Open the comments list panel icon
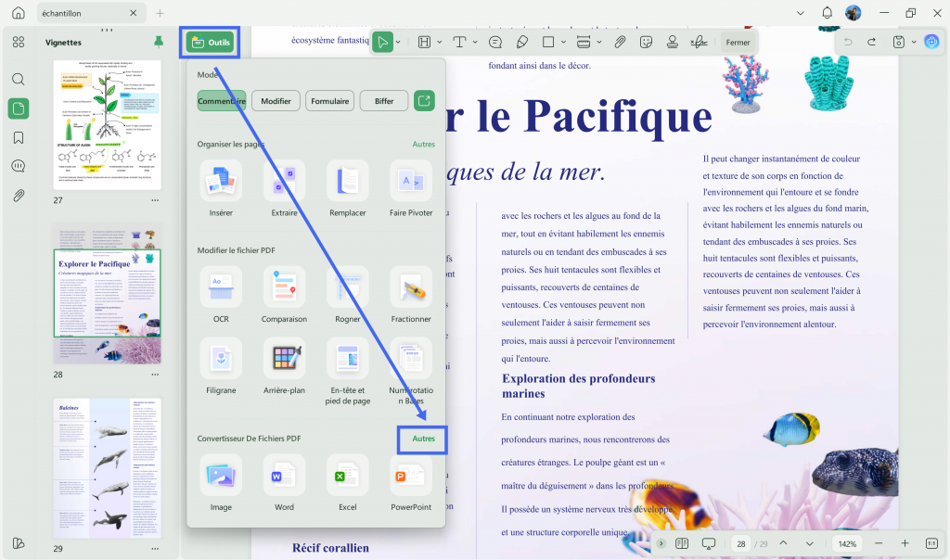950x560 pixels. coord(19,167)
